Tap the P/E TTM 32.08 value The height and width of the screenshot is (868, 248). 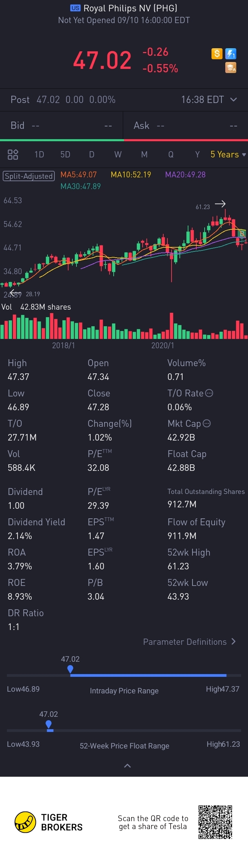tap(98, 468)
